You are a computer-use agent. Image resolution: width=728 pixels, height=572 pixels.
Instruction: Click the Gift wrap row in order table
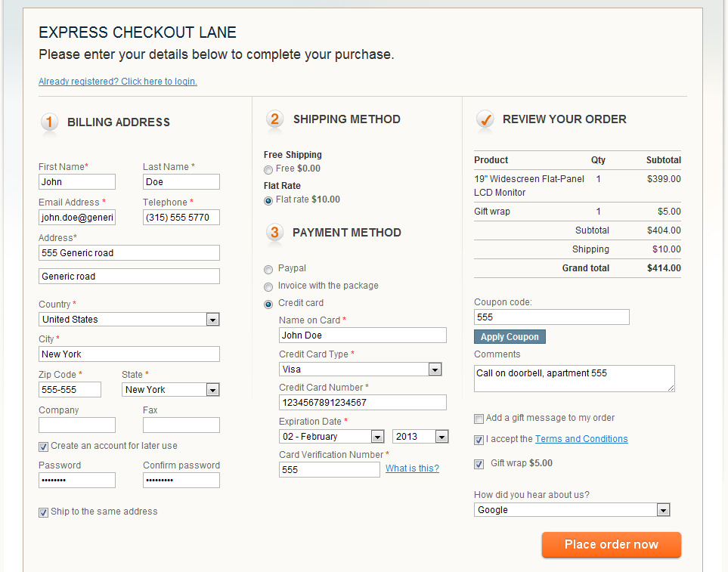pyautogui.click(x=578, y=212)
